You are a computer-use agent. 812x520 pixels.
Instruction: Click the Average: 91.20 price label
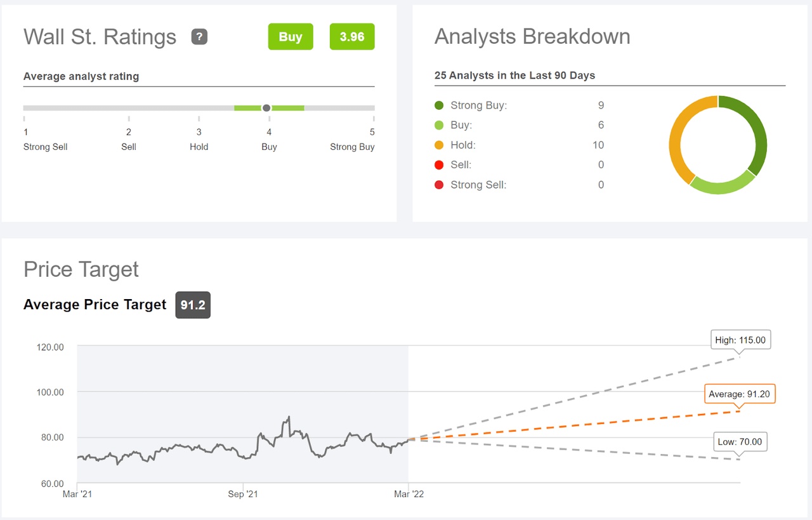[x=739, y=394]
